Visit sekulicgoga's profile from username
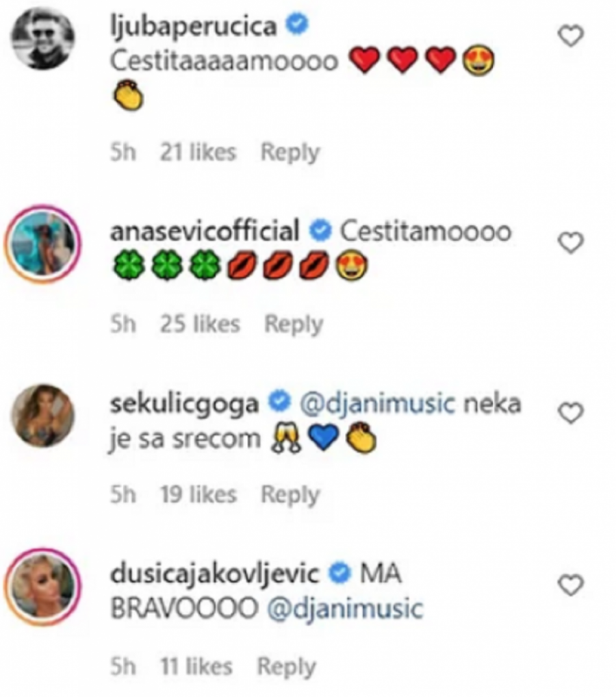The width and height of the screenshot is (616, 697). (x=184, y=404)
